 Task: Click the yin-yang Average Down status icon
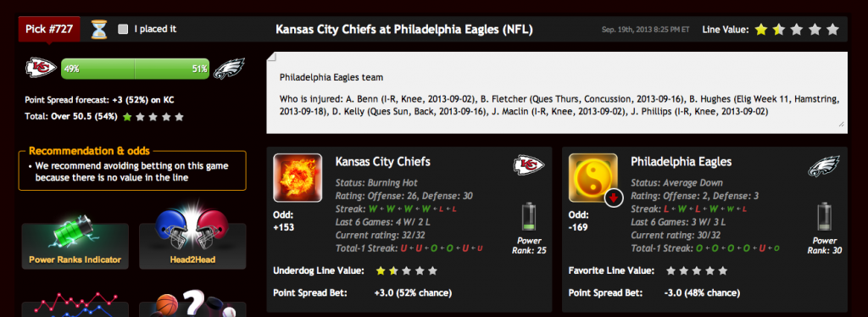593,178
